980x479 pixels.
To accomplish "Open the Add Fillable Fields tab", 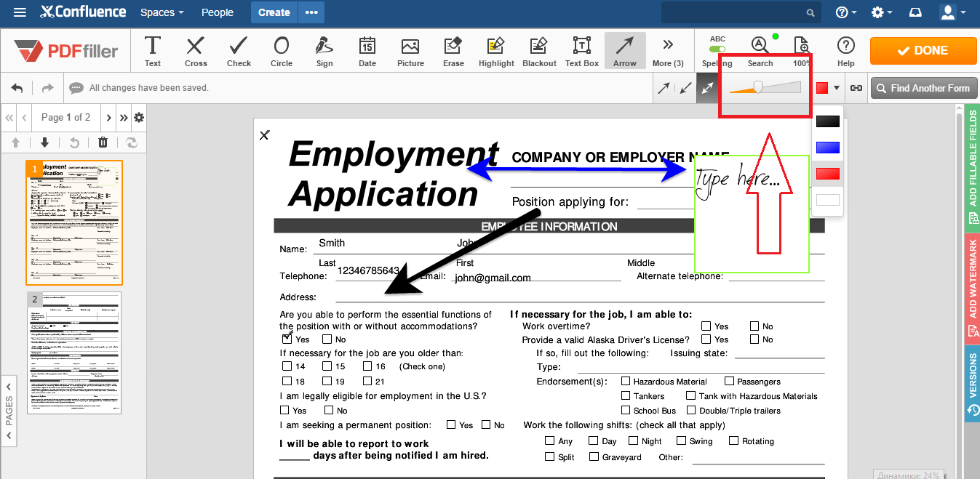I will point(973,168).
